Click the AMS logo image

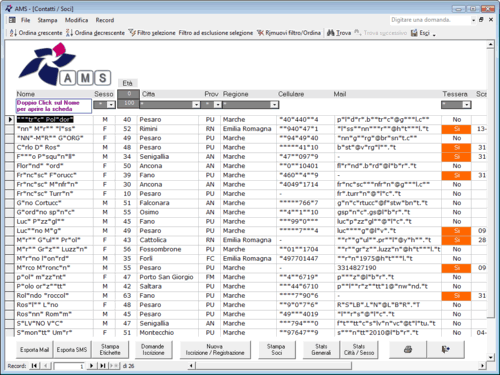(64, 64)
